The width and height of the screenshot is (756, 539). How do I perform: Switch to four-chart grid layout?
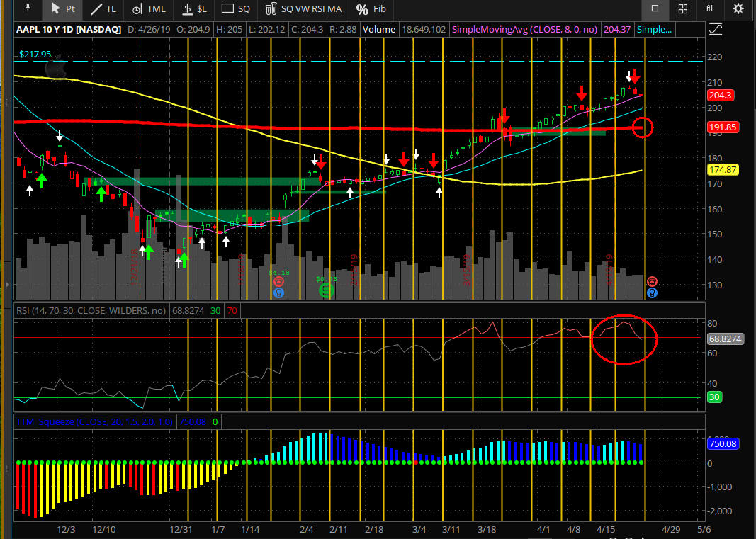(x=682, y=9)
